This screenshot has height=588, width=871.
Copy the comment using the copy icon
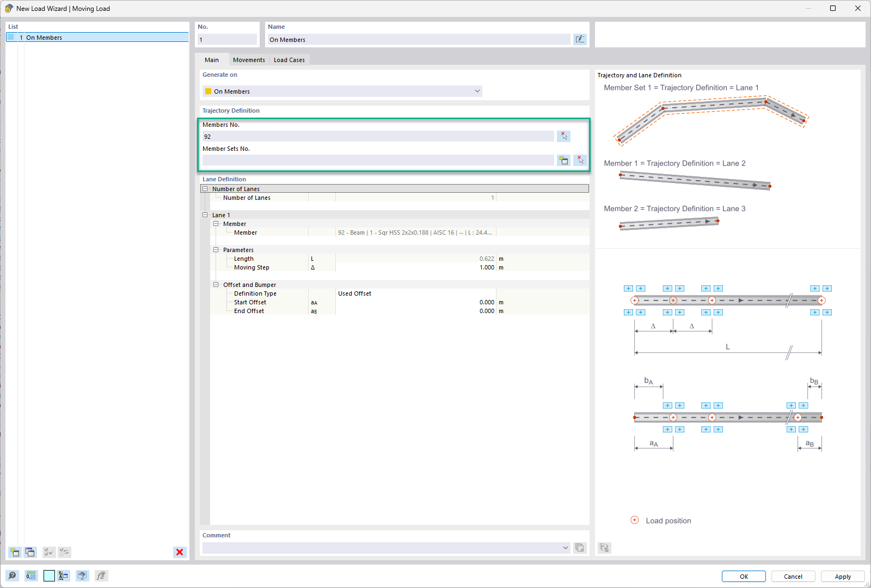[x=580, y=548]
